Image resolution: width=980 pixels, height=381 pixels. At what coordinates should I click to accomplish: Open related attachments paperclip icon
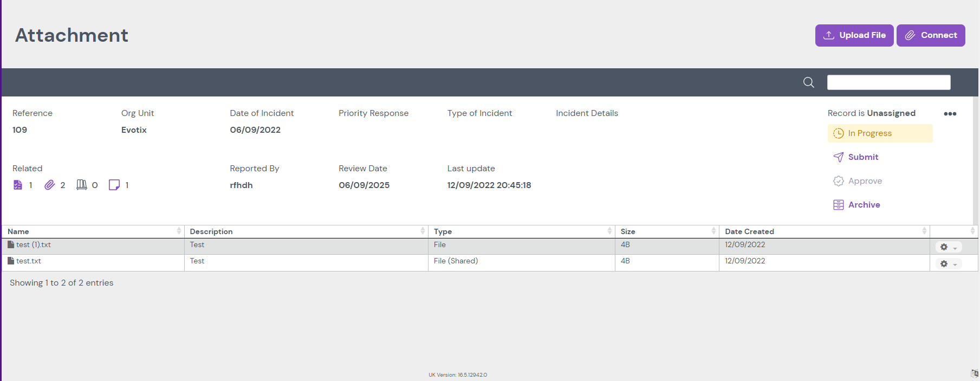[49, 185]
